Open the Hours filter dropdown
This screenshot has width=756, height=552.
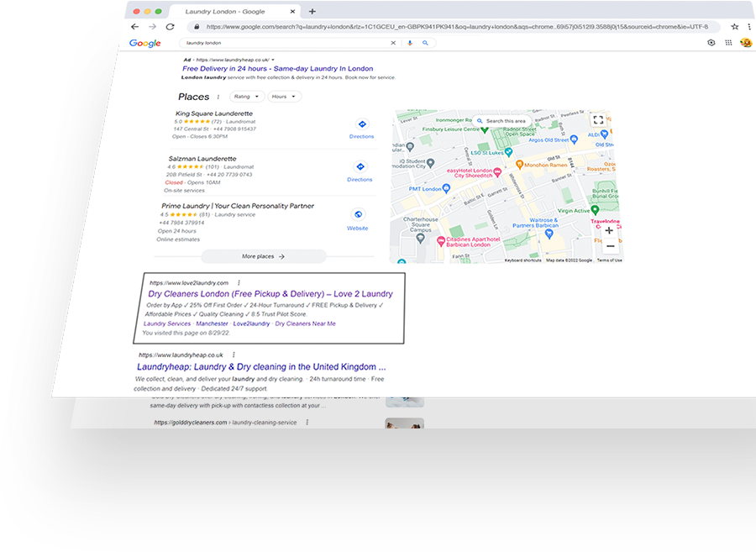point(283,97)
